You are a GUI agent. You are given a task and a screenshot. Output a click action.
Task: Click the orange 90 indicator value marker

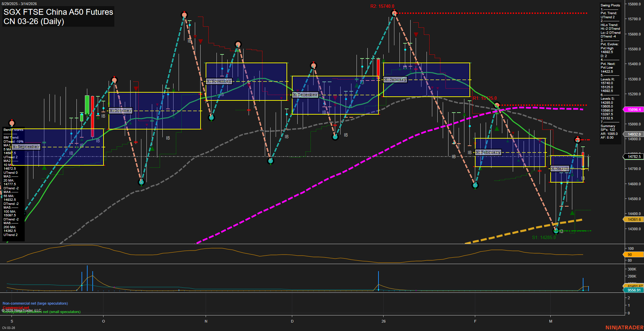634,255
